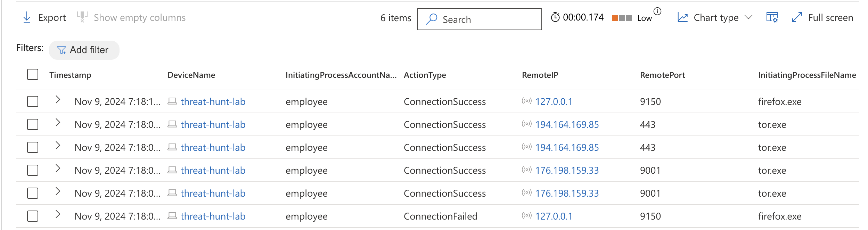Click the magnifier icon in Search box
The height and width of the screenshot is (230, 868).
pos(432,19)
